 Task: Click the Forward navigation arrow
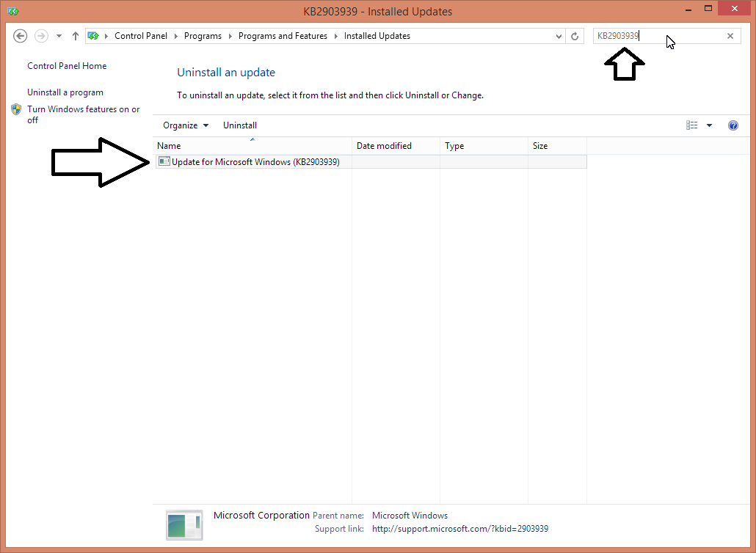point(41,36)
